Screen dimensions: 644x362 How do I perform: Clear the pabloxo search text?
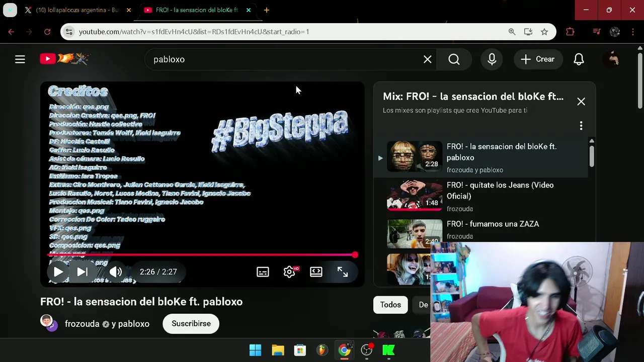(427, 59)
